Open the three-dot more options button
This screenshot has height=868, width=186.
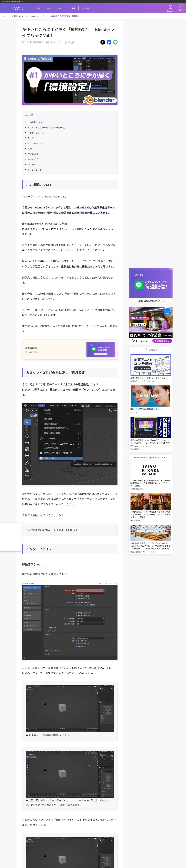point(59,42)
